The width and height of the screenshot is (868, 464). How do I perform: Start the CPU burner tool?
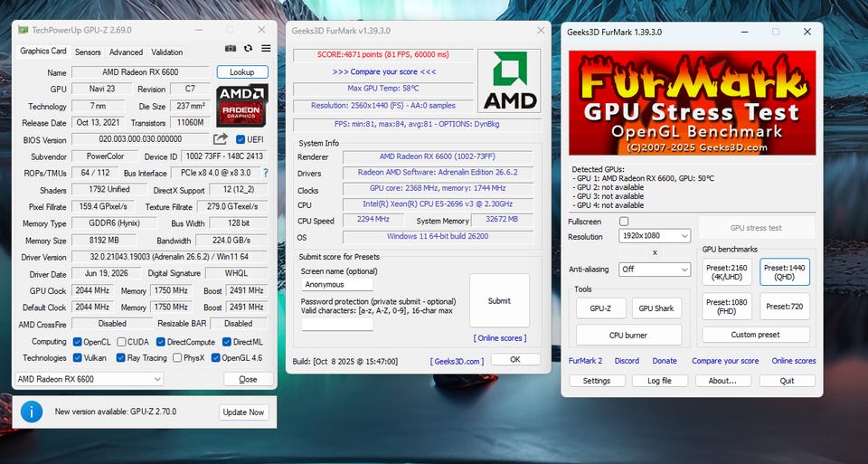coord(628,335)
